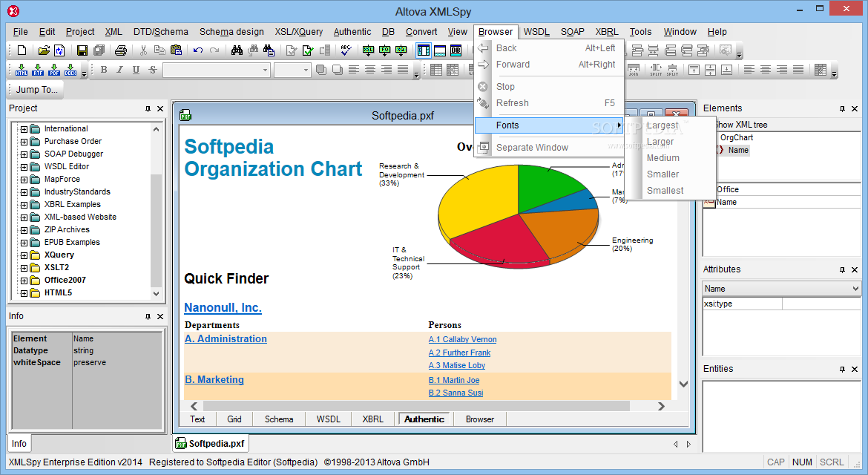Viewport: 868px width, 475px height.
Task: Expand the HTML5 folder node
Action: [x=24, y=293]
